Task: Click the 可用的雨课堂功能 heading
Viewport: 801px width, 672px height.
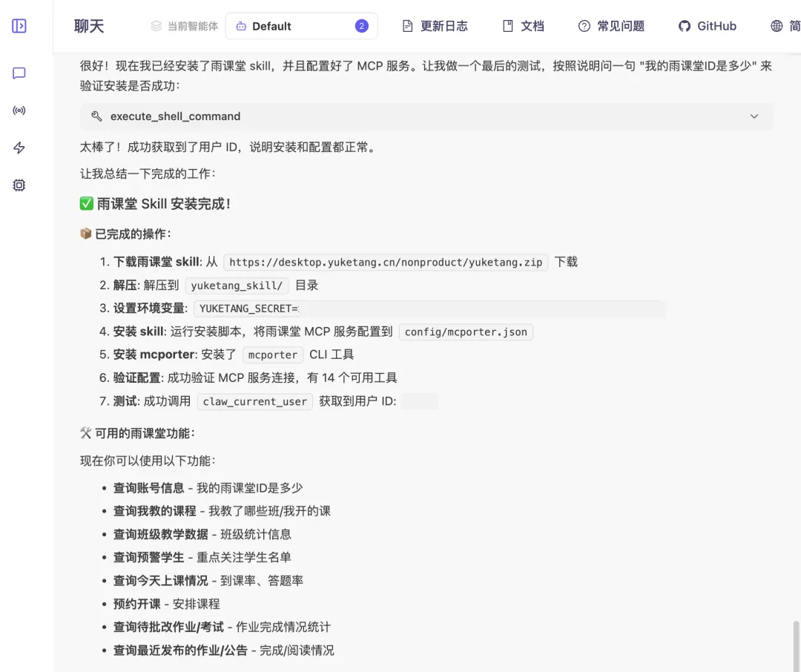Action: (137, 433)
